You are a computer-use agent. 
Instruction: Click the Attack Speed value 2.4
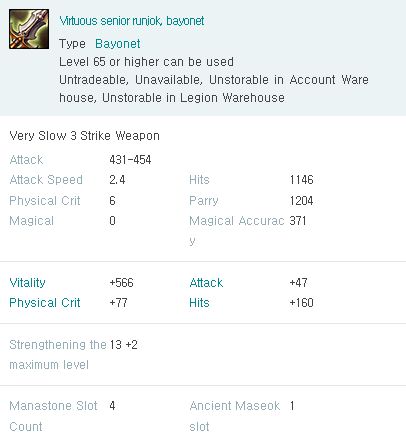coord(117,180)
